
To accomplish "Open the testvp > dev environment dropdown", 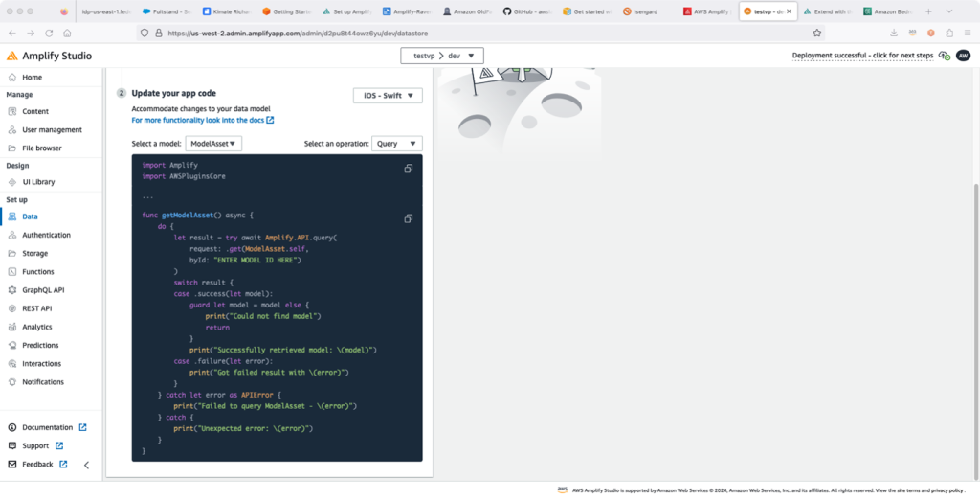I will tap(442, 56).
